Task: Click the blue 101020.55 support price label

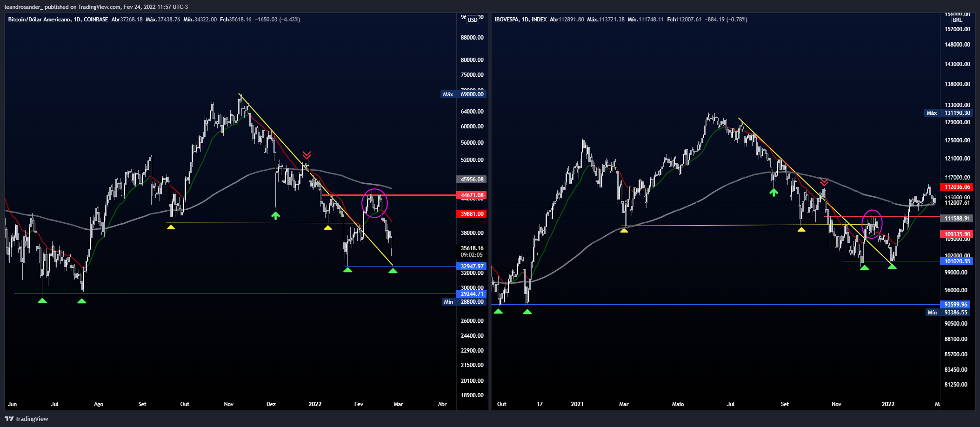Action: tap(957, 261)
